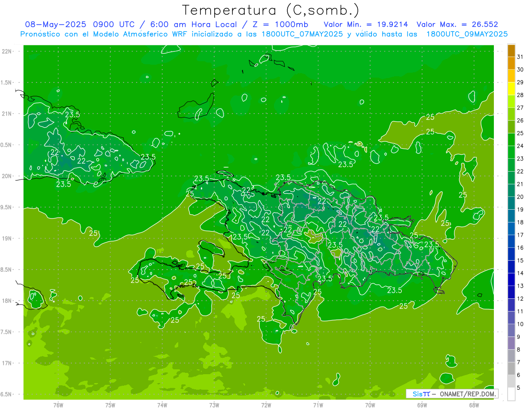Image resolution: width=532 pixels, height=411 pixels.
Task: Click the "9" value on color scale
Action: coord(519,337)
